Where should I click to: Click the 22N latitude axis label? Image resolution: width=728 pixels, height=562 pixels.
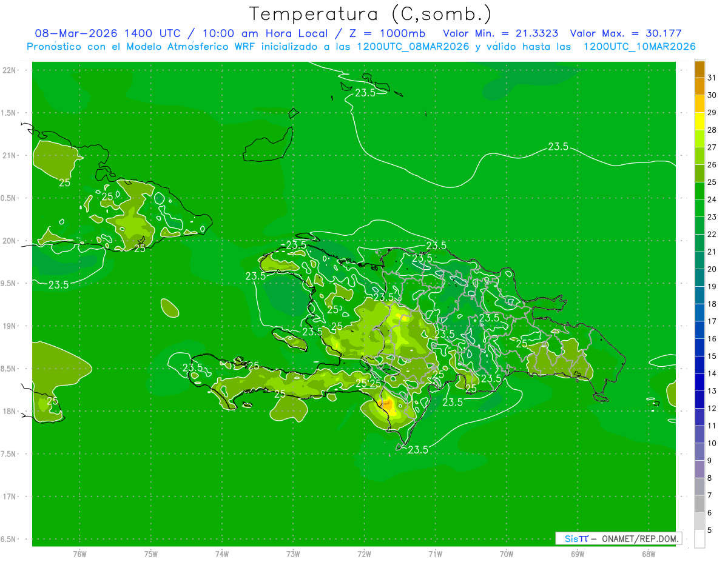(10, 70)
